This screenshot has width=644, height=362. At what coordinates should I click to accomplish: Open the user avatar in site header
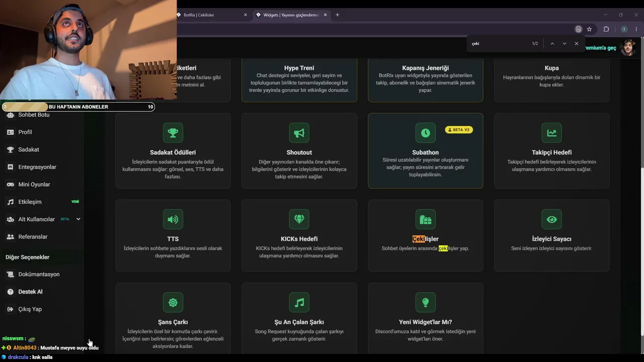coord(627,48)
